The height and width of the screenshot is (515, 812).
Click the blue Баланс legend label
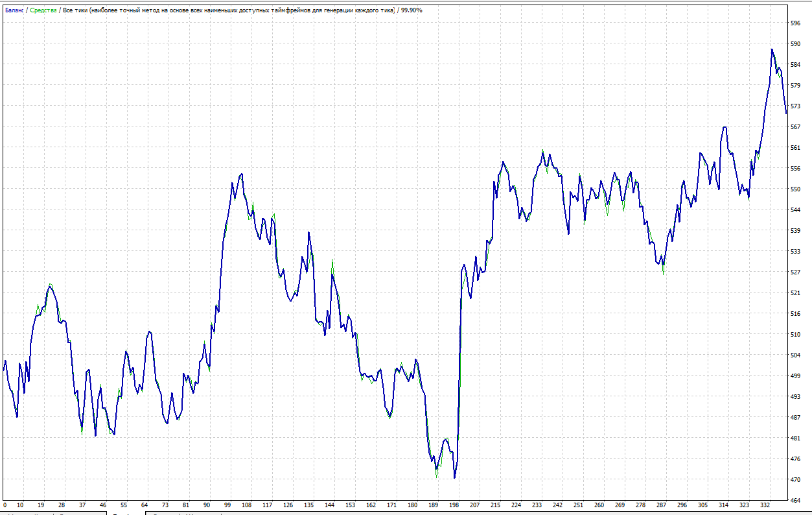pos(14,10)
